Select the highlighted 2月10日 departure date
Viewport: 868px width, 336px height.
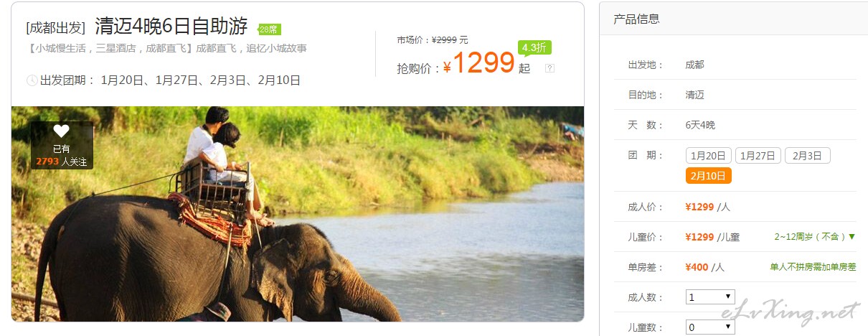point(708,176)
